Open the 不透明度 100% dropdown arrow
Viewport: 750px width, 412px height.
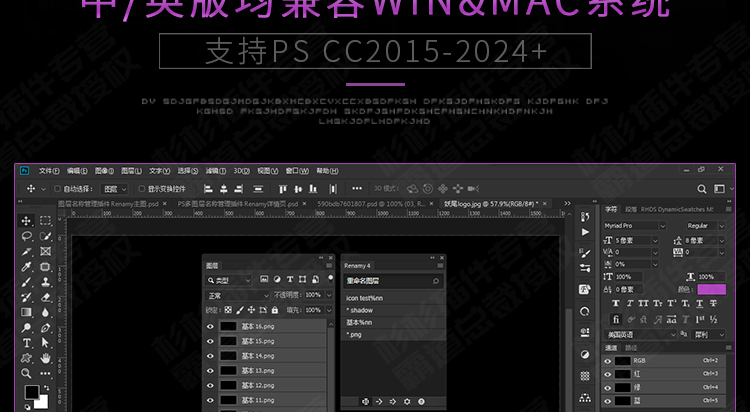click(329, 295)
